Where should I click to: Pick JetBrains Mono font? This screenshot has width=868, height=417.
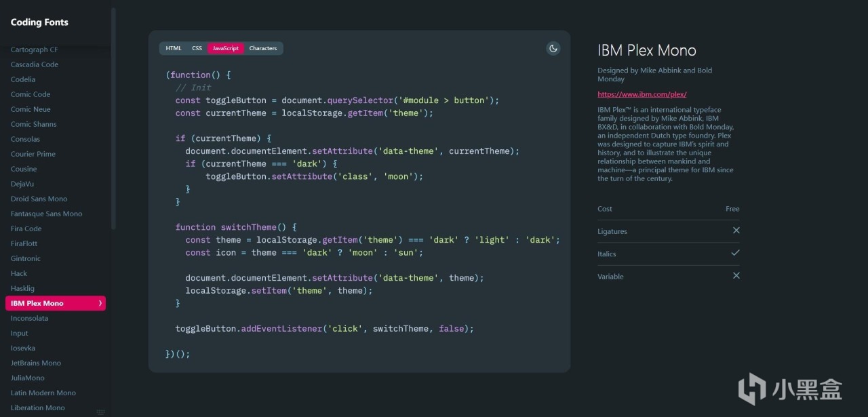coord(36,363)
